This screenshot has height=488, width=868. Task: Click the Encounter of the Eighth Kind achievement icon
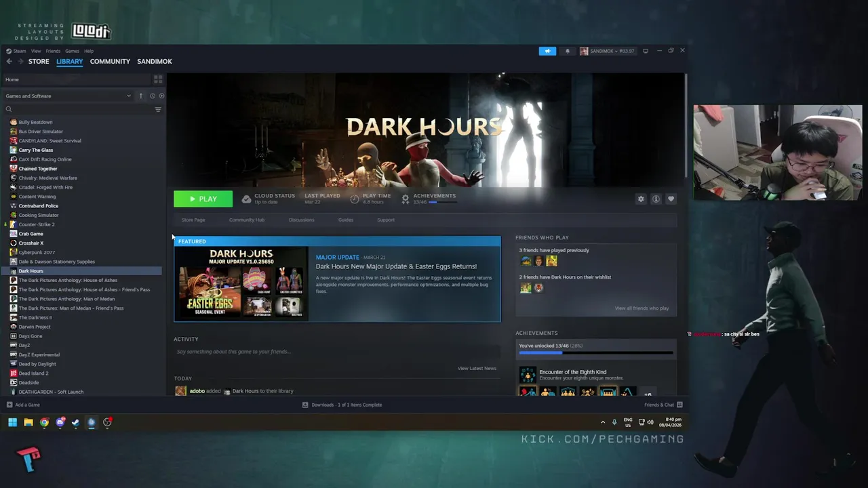pyautogui.click(x=527, y=374)
